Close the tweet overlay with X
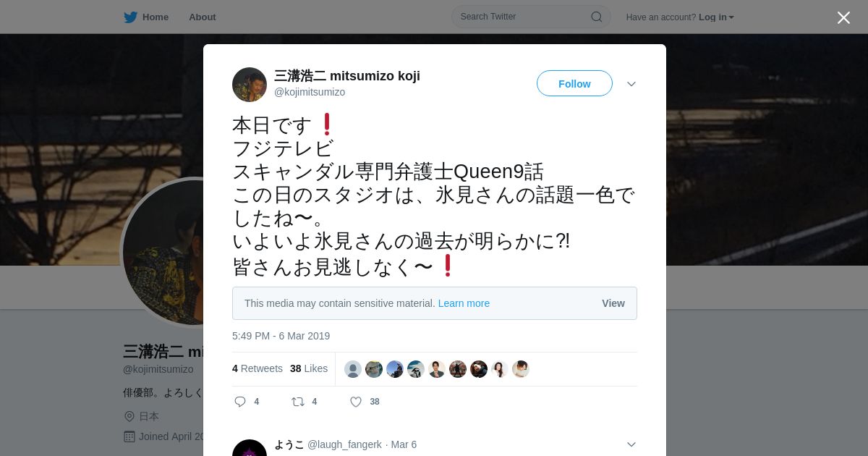This screenshot has height=456, width=868. click(x=843, y=17)
